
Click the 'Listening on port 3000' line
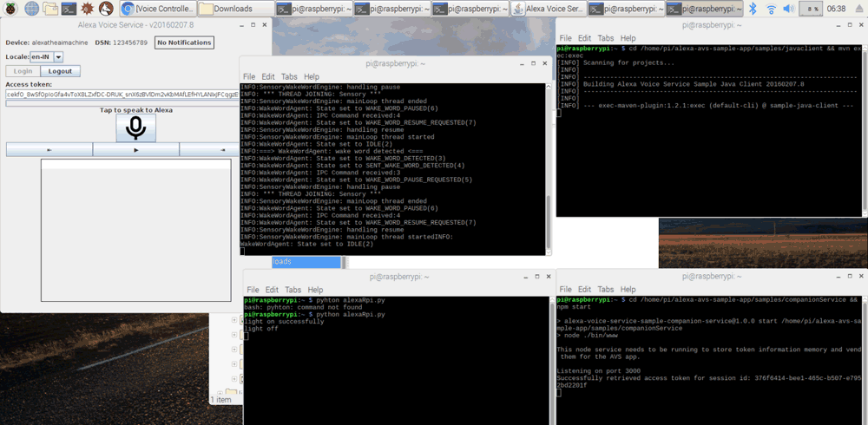pyautogui.click(x=598, y=370)
